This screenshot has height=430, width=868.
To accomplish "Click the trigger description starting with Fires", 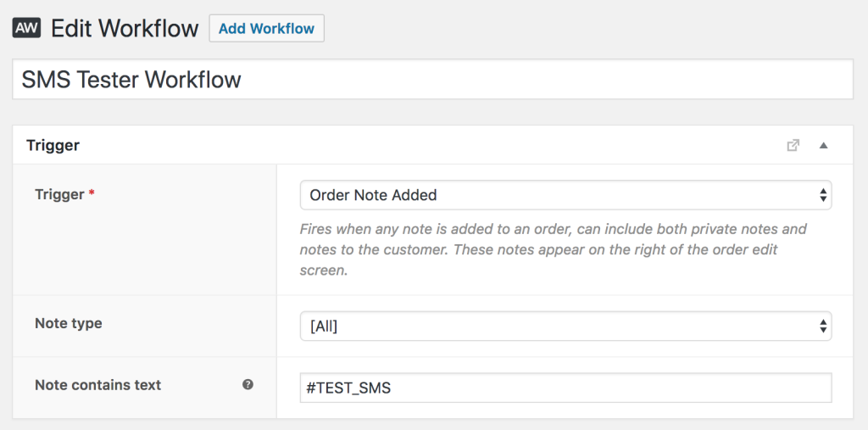I will pyautogui.click(x=553, y=250).
